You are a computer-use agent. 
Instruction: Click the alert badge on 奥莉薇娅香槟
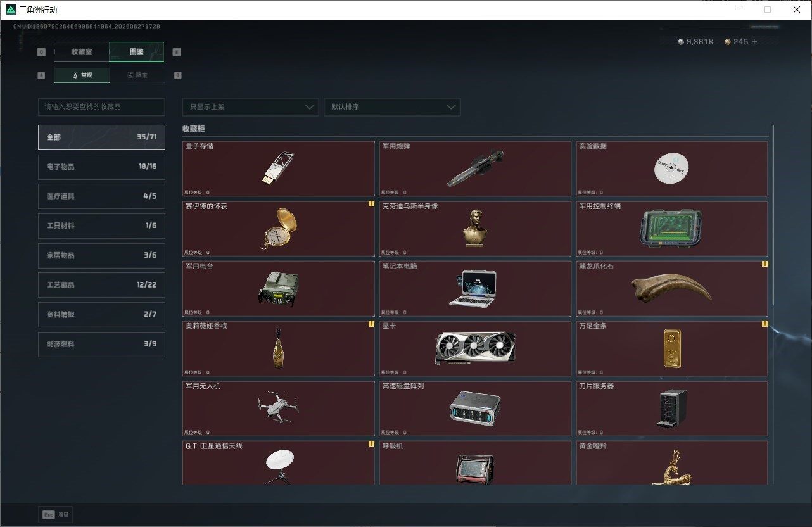pyautogui.click(x=371, y=324)
